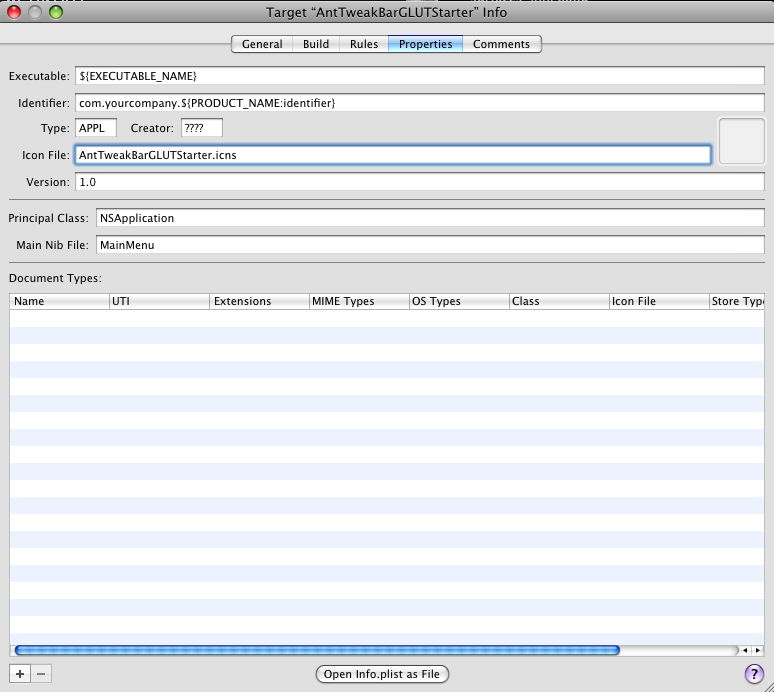Click the Version field showing 1.0
This screenshot has width=774, height=692.
coord(420,182)
